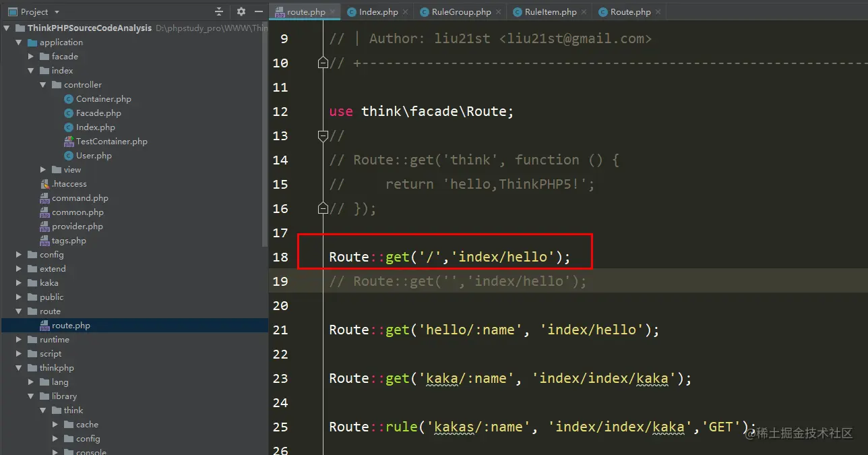Click the PHP file icon beside TestContainer.php
Viewport: 868px width, 455px height.
[69, 142]
